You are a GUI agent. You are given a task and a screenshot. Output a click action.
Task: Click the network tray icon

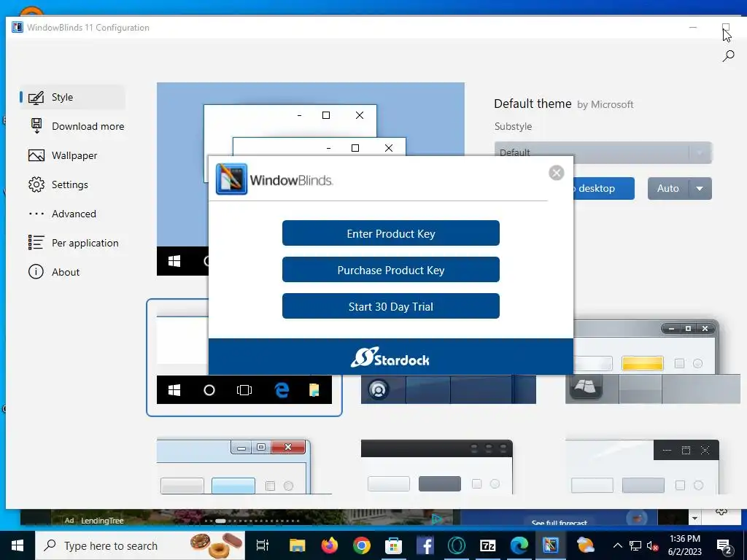[x=635, y=545]
